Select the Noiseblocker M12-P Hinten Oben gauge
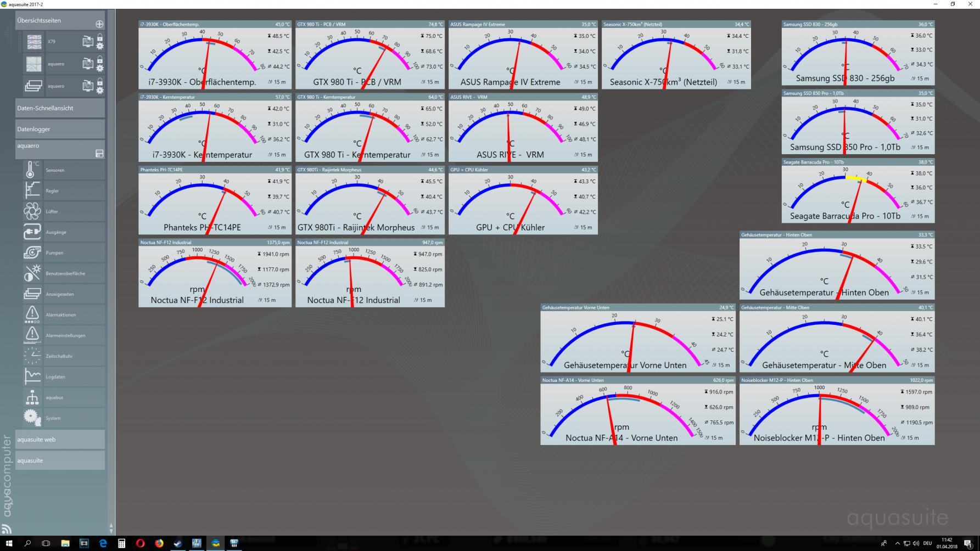 click(837, 411)
